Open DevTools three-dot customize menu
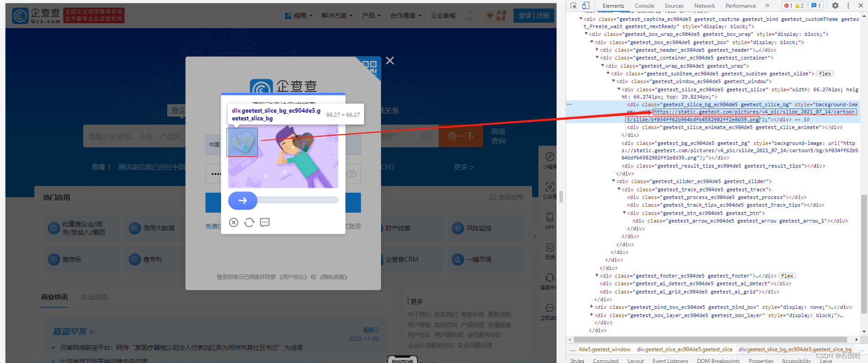 point(848,5)
